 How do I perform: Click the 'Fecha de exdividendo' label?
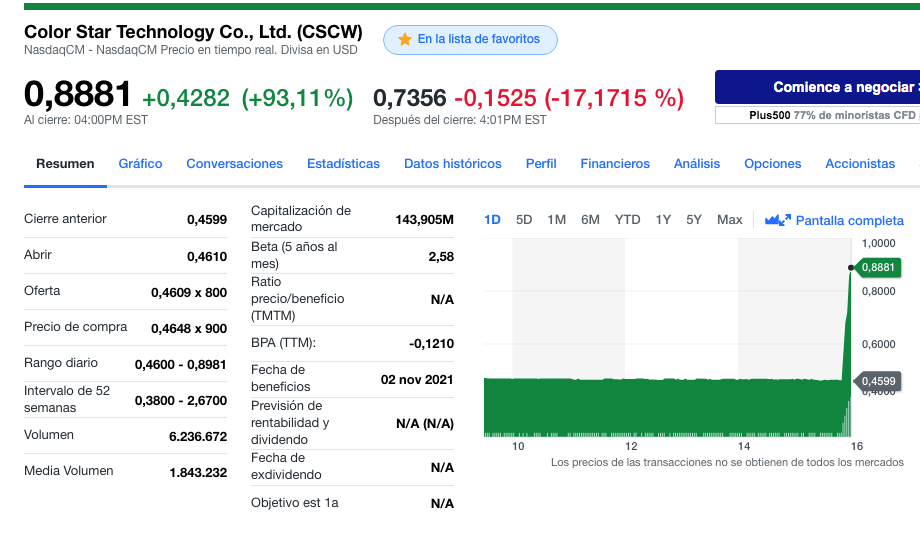[286, 466]
